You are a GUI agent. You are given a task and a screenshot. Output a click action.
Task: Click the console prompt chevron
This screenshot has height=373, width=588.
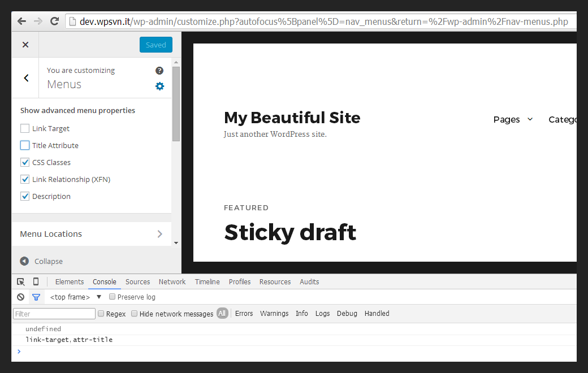tap(19, 352)
